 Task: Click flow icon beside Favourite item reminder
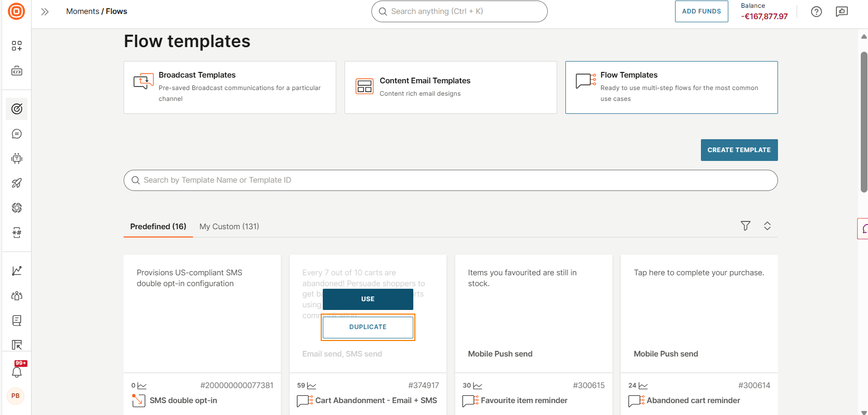(471, 401)
